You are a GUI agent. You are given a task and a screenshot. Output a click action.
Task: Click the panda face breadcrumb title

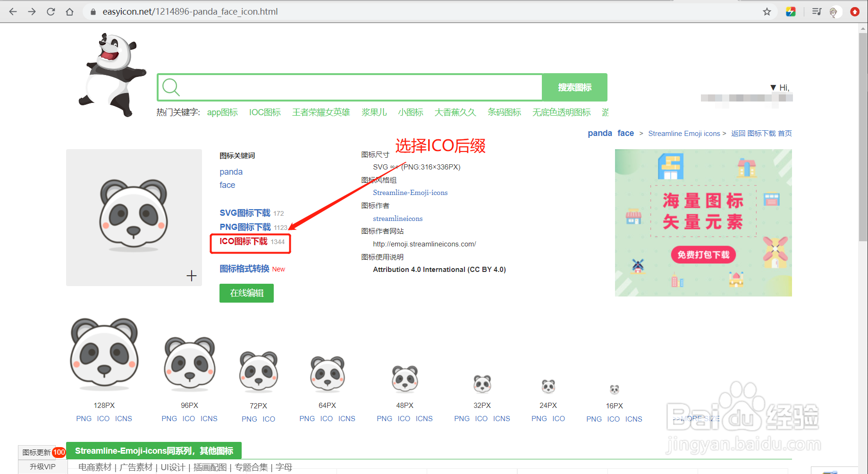[x=611, y=133]
